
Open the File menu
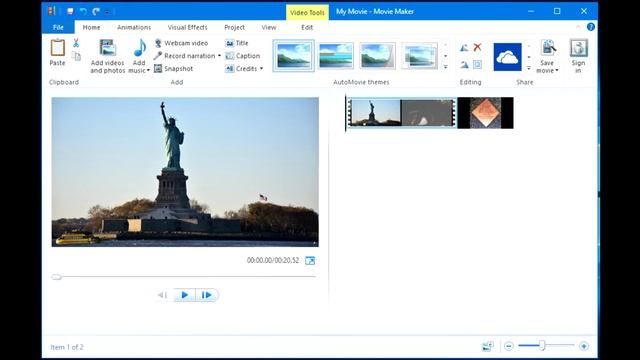point(58,27)
